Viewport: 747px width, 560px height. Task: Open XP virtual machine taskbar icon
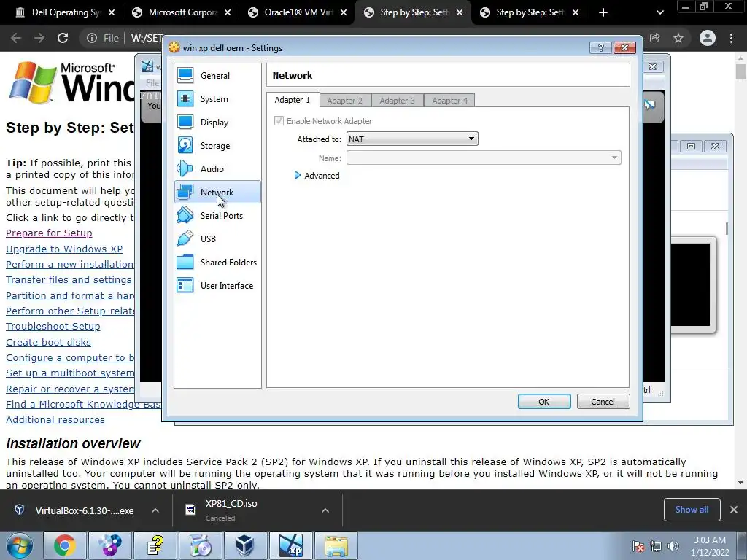(x=290, y=545)
